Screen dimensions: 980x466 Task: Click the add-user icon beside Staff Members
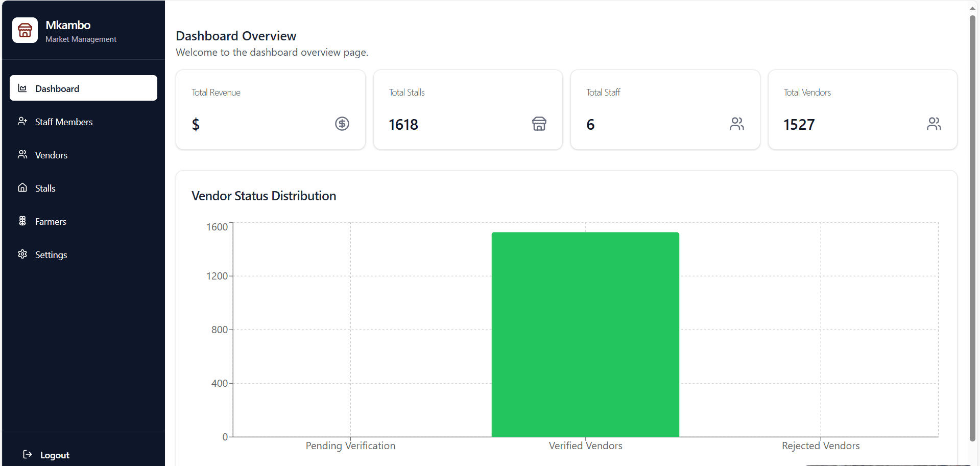click(x=22, y=121)
